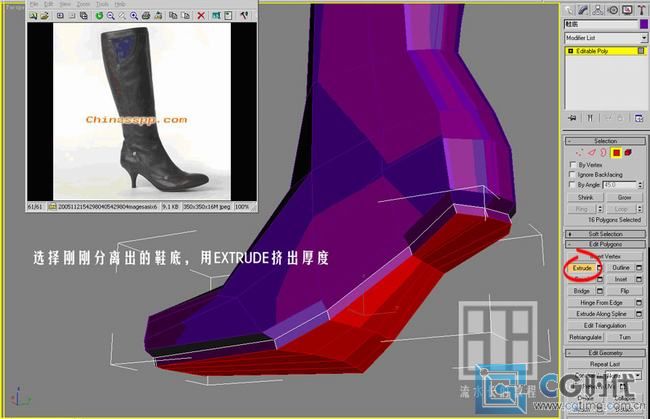Open View menu in image viewer

(x=65, y=4)
